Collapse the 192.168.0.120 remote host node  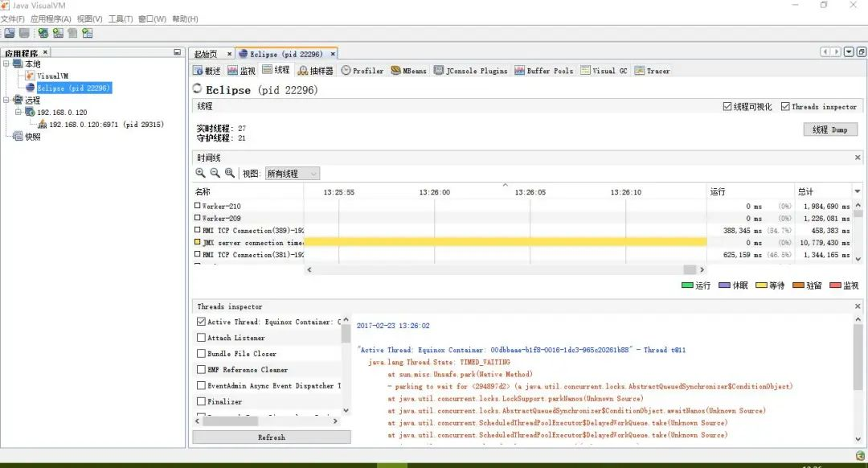coord(18,112)
